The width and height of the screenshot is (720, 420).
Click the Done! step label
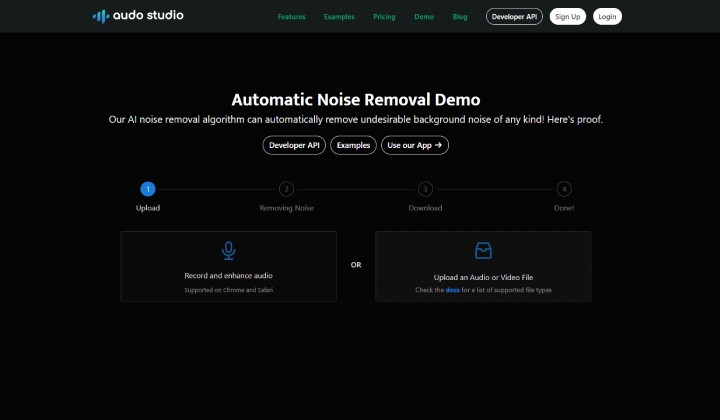pyautogui.click(x=564, y=208)
